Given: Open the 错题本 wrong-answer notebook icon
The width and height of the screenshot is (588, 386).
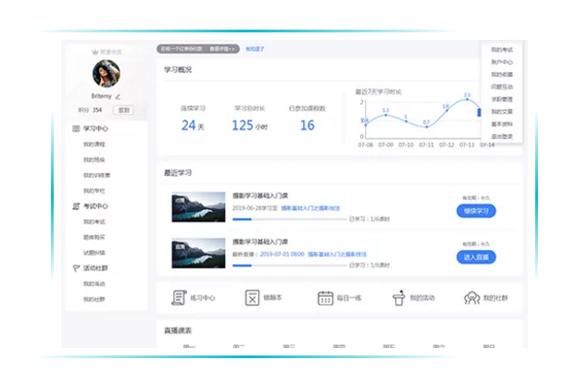Looking at the screenshot, I should click(x=251, y=297).
